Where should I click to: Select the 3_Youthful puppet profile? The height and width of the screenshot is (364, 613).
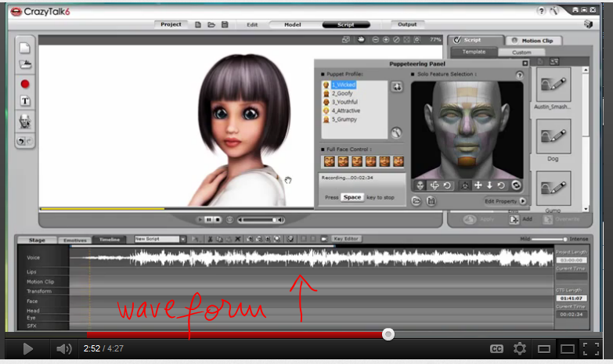343,102
